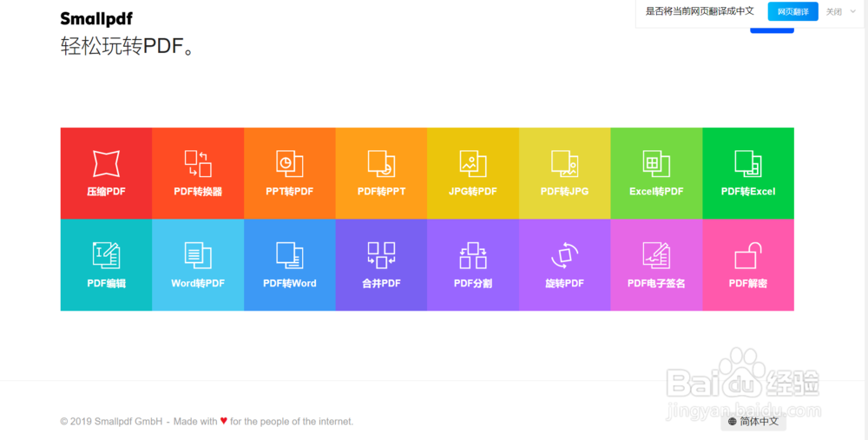Click the PDF电子签名 label text
868x440 pixels.
click(x=656, y=284)
